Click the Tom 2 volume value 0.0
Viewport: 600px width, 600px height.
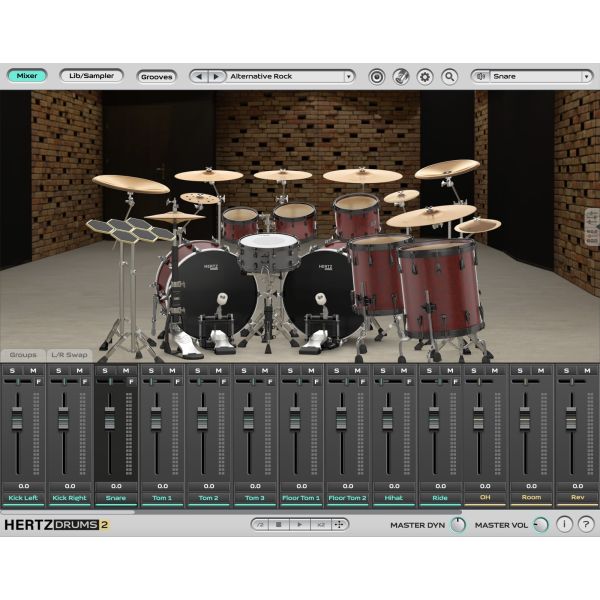point(209,486)
